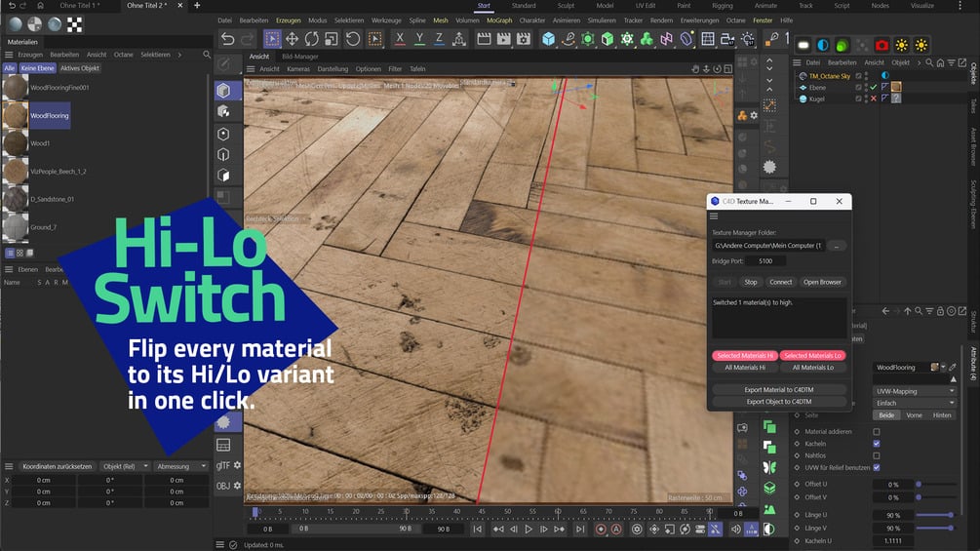Click the Octane sun light icon
This screenshot has width=980, height=551.
tap(901, 46)
